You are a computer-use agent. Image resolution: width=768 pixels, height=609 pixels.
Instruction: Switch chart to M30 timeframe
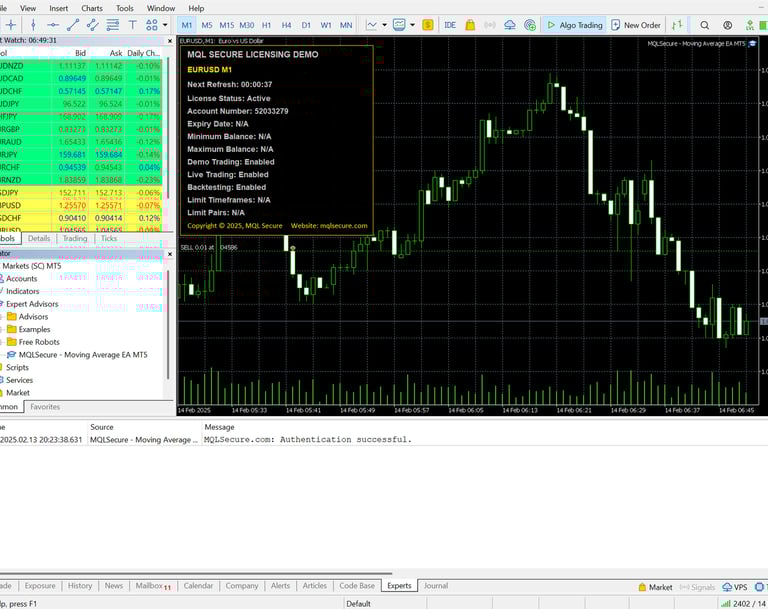(247, 25)
